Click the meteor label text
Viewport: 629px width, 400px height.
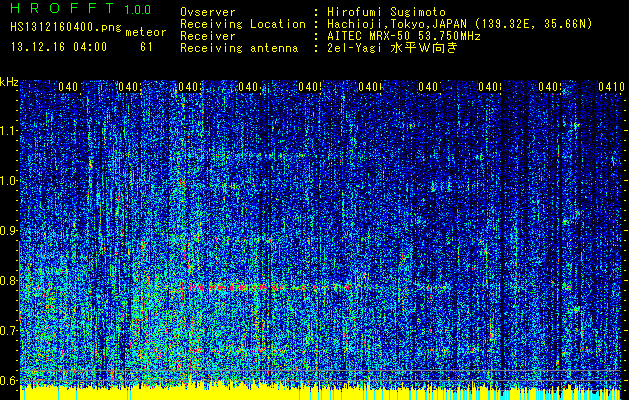point(146,32)
